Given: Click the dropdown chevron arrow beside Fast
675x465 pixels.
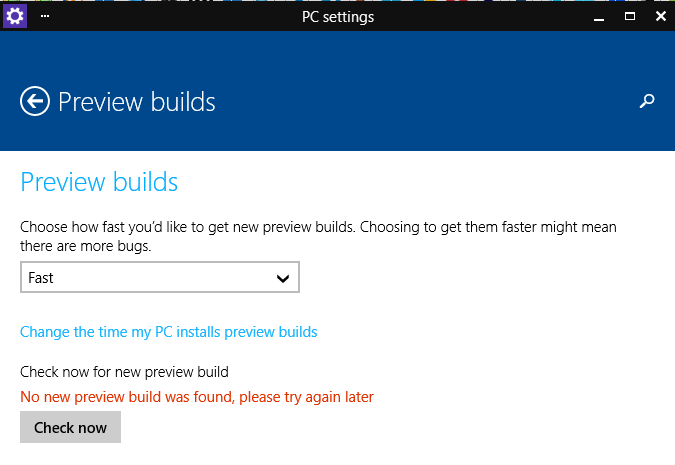Looking at the screenshot, I should 283,278.
